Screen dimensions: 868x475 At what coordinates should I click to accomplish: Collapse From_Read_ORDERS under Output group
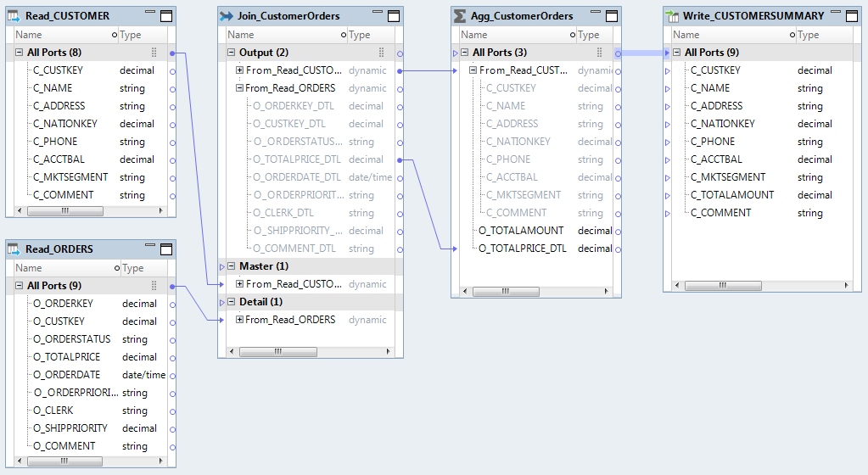click(x=239, y=88)
